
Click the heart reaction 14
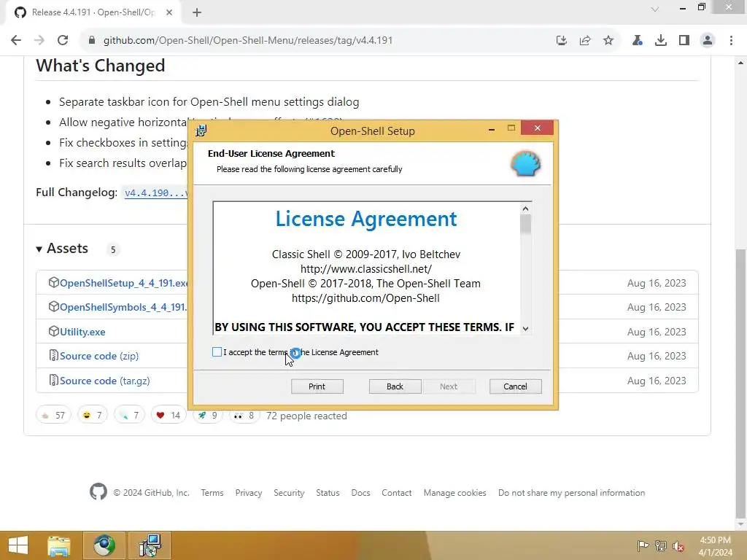point(169,415)
